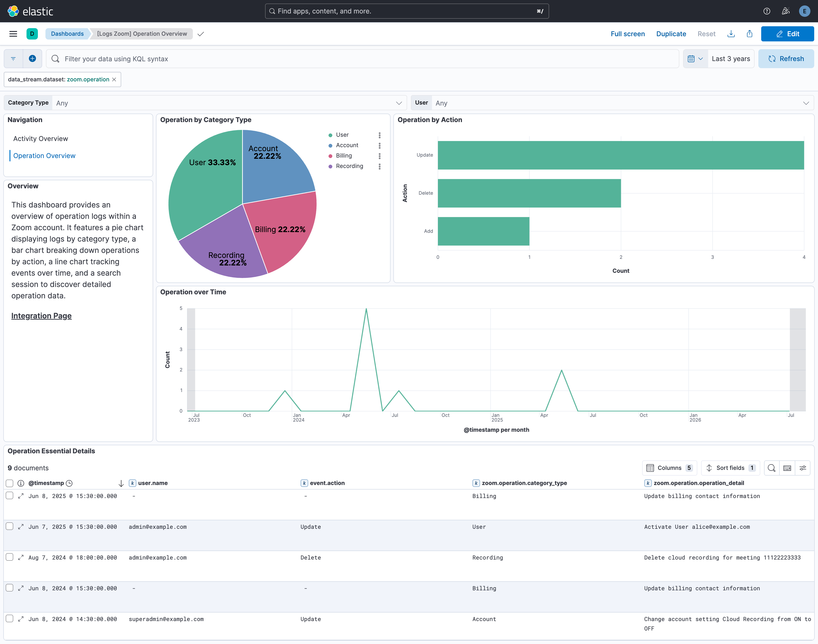
Task: Open the Category Type dropdown
Action: click(229, 103)
